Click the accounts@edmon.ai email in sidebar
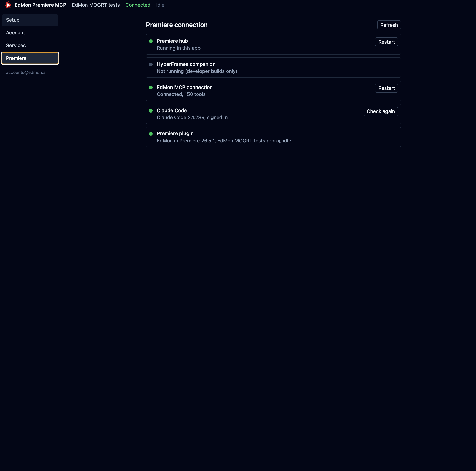This screenshot has height=471, width=476. click(26, 72)
